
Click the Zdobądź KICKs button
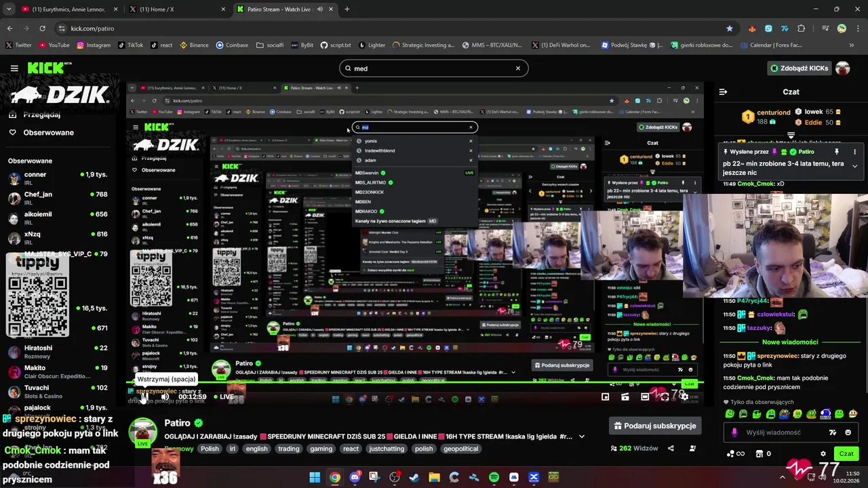(799, 68)
